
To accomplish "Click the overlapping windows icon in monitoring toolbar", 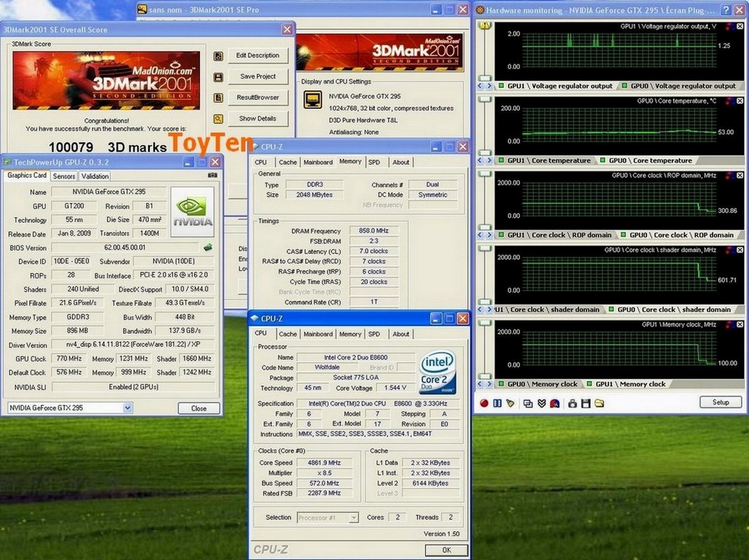I will 528,404.
